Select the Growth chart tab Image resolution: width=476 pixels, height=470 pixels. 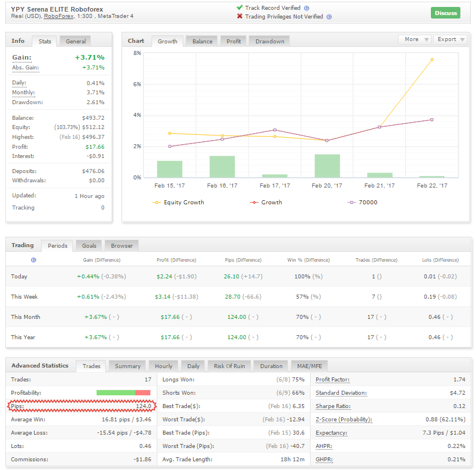tap(167, 42)
